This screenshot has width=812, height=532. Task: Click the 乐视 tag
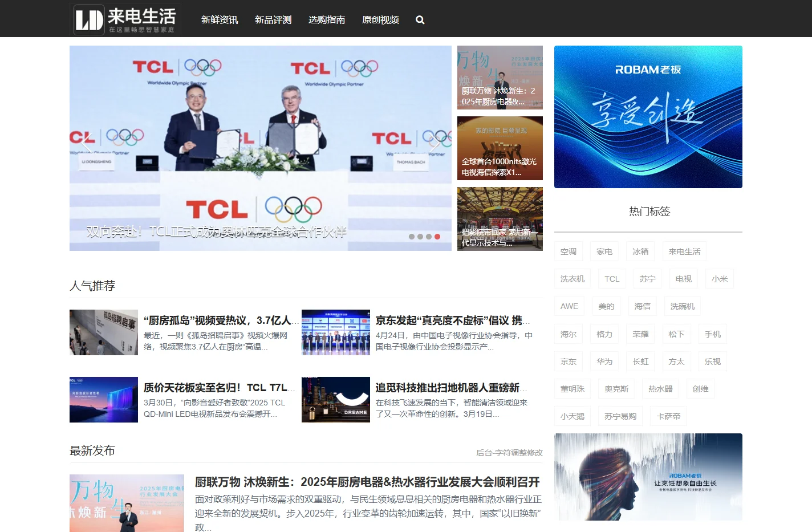[x=713, y=362]
